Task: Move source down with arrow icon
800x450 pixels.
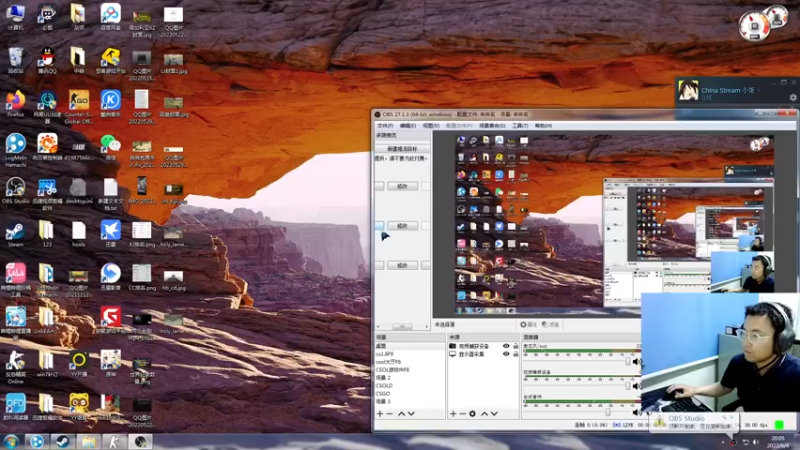Action: pos(494,414)
